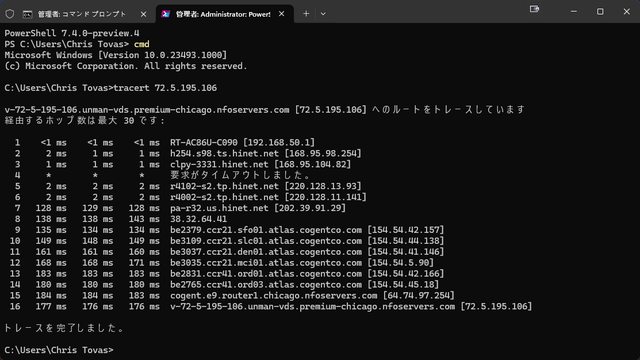Close the コマンド プロンプト tab

pyautogui.click(x=143, y=14)
